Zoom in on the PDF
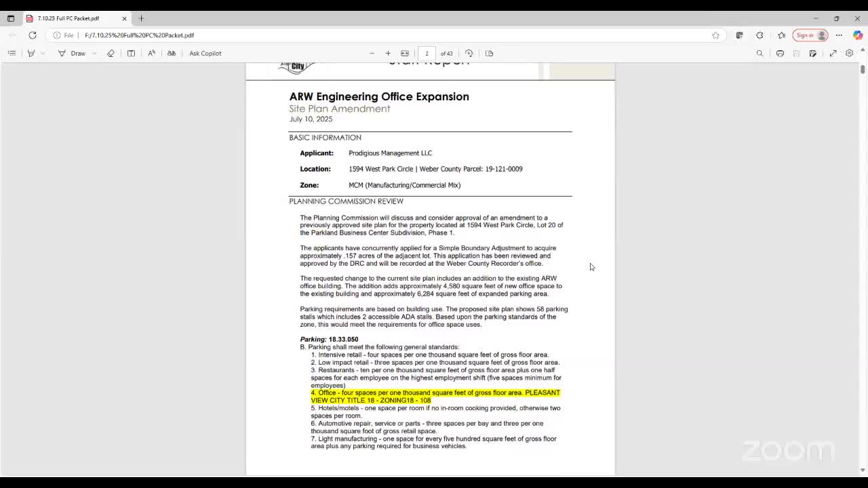Image resolution: width=868 pixels, height=488 pixels. [x=388, y=54]
